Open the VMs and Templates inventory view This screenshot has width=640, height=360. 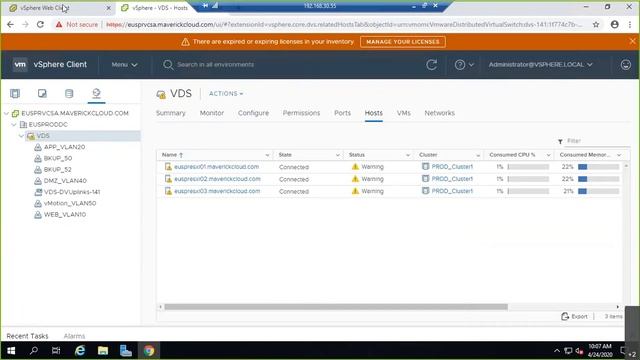[42, 93]
